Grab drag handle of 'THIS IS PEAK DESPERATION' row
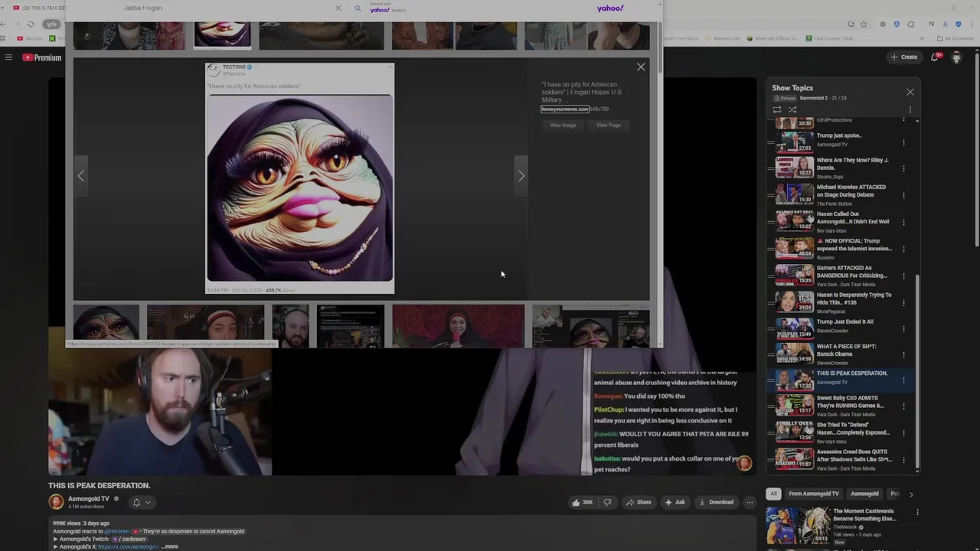The image size is (980, 551). (x=771, y=380)
